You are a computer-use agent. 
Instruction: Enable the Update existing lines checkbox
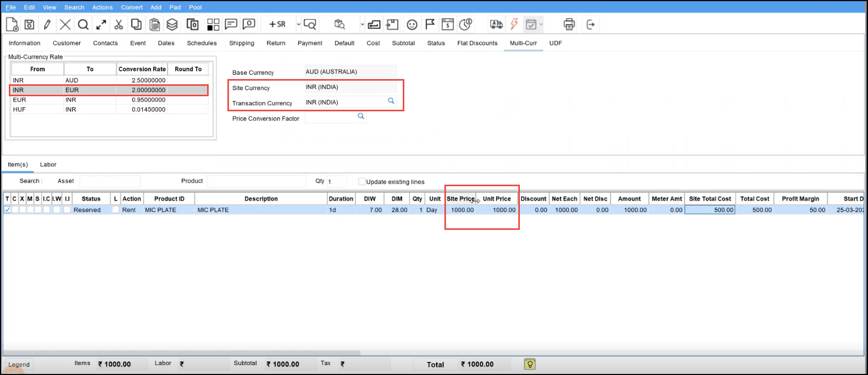click(362, 182)
